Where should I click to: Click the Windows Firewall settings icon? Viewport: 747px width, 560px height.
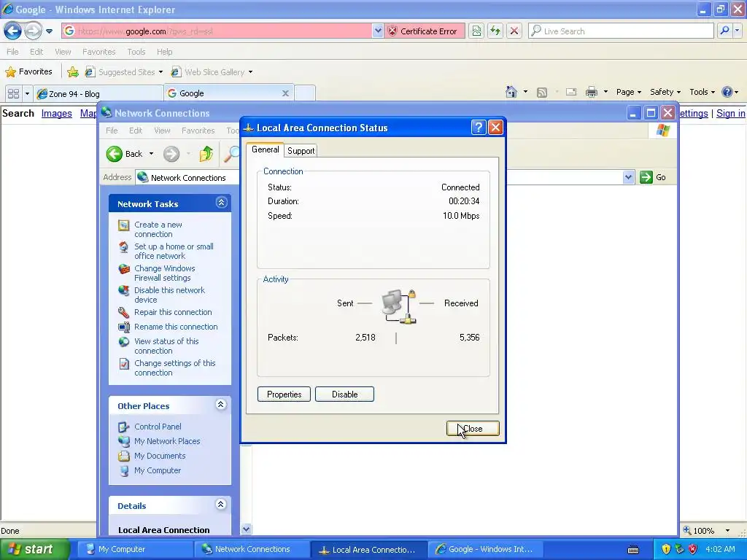click(x=124, y=269)
